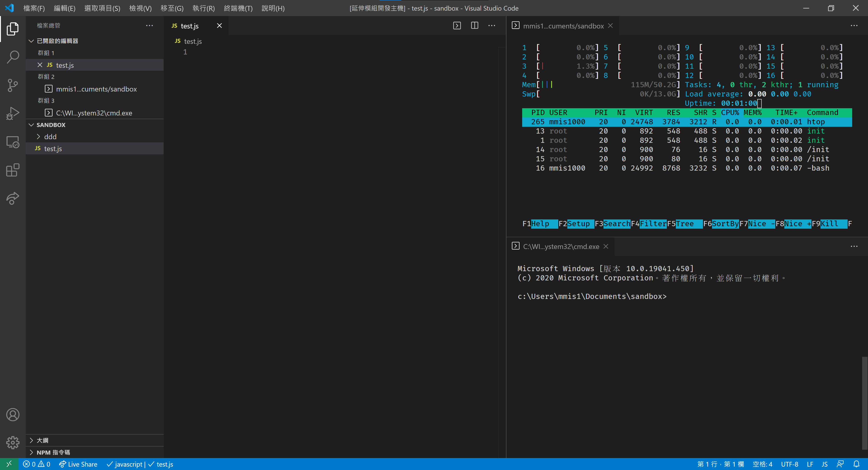
Task: Open the Explorer view in activity bar
Action: coord(13,29)
